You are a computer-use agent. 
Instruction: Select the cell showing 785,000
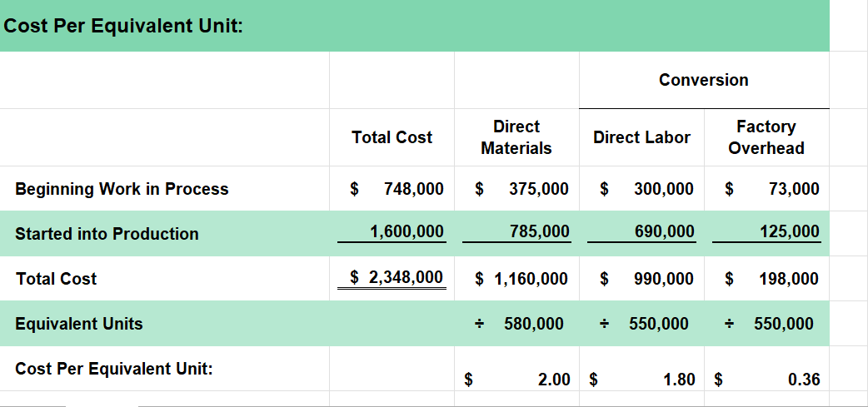point(516,233)
